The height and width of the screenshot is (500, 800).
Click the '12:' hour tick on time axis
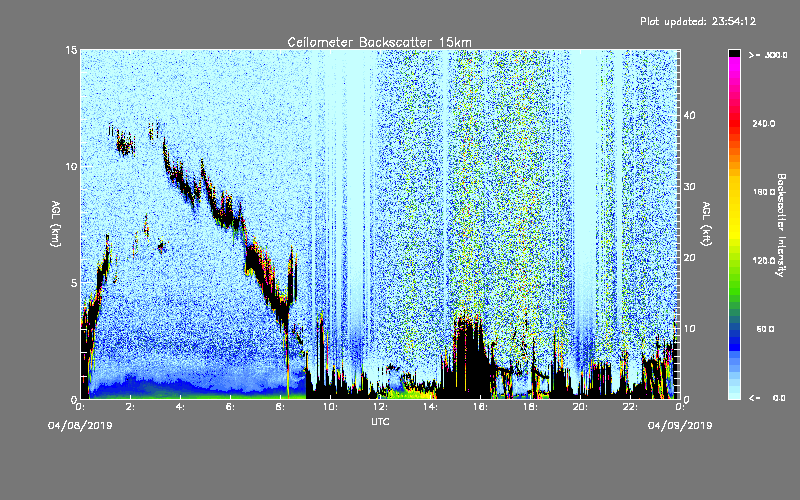[380, 407]
